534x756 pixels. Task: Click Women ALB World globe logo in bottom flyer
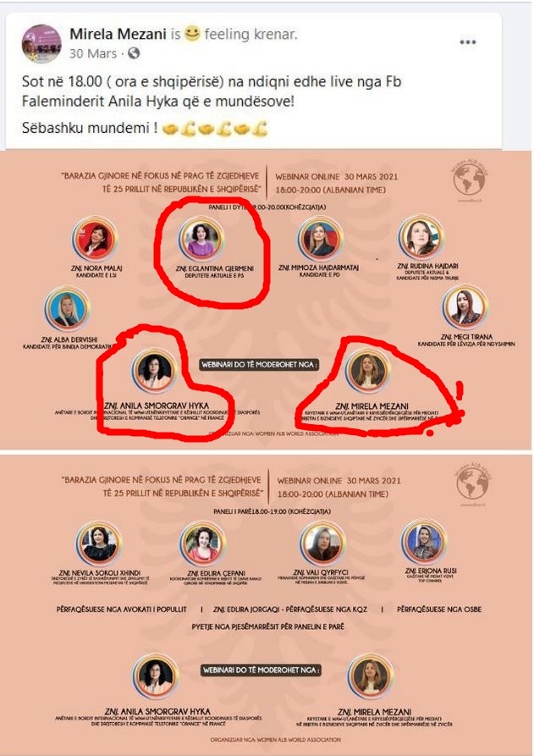tap(472, 484)
